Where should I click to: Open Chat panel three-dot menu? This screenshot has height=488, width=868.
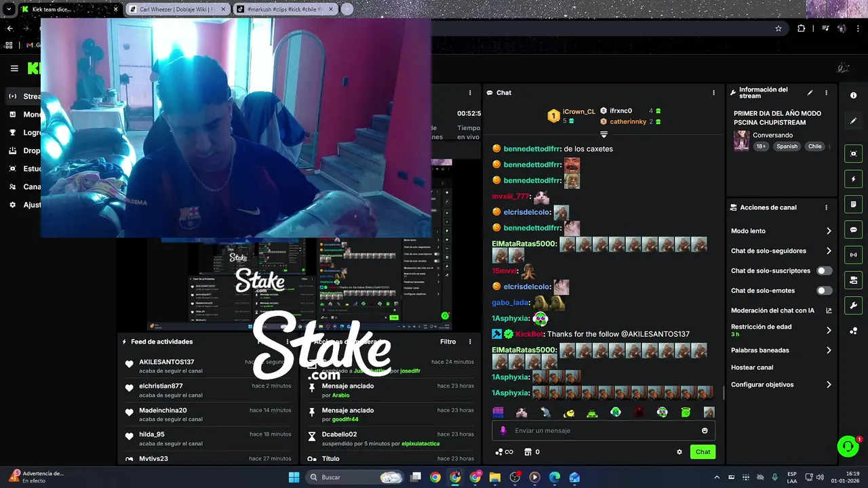click(x=713, y=93)
